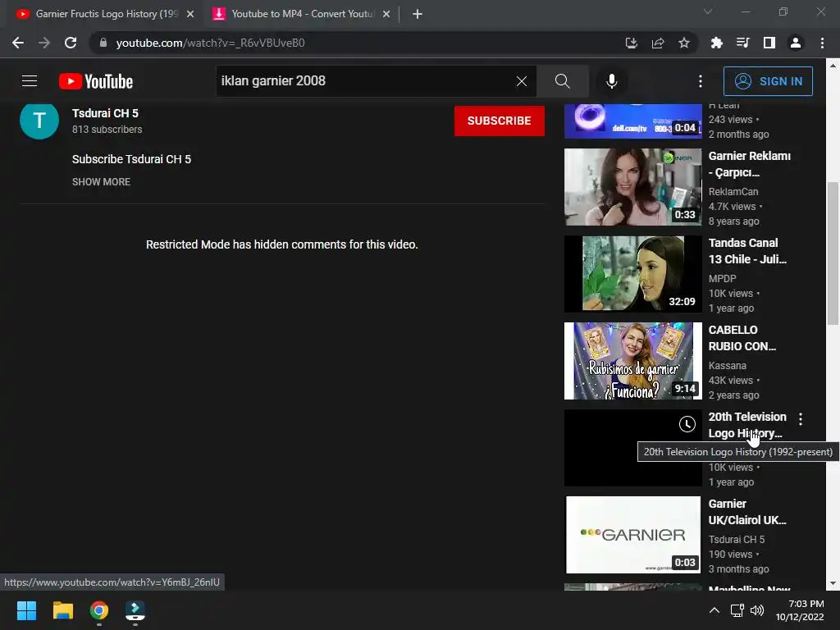Open the YouTube hamburger guide menu

30,81
